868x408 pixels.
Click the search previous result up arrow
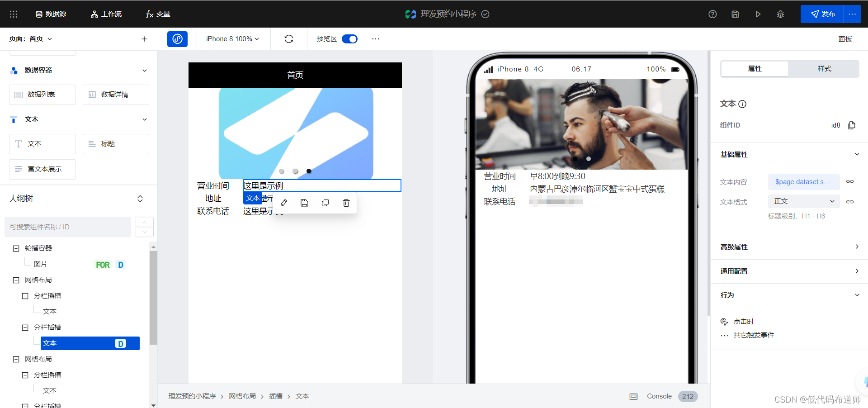coord(145,222)
